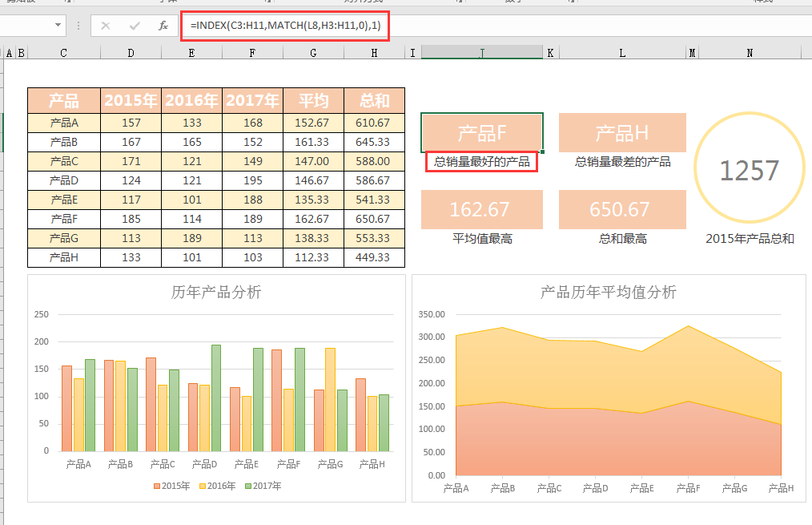Select cell with value 147.00
Image resolution: width=812 pixels, height=525 pixels.
[313, 161]
